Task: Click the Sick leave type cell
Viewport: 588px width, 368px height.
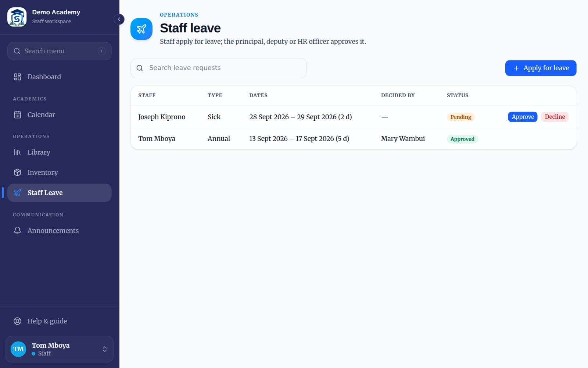Action: point(214,117)
